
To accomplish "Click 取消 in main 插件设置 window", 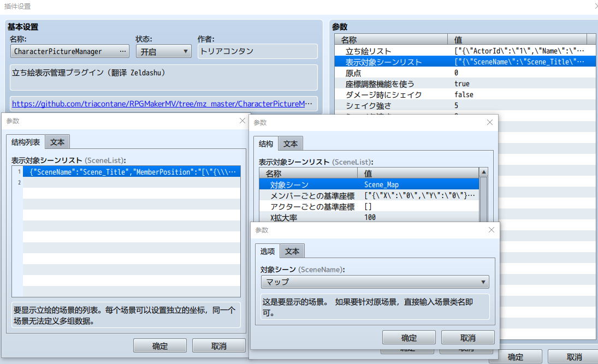I will pyautogui.click(x=575, y=357).
